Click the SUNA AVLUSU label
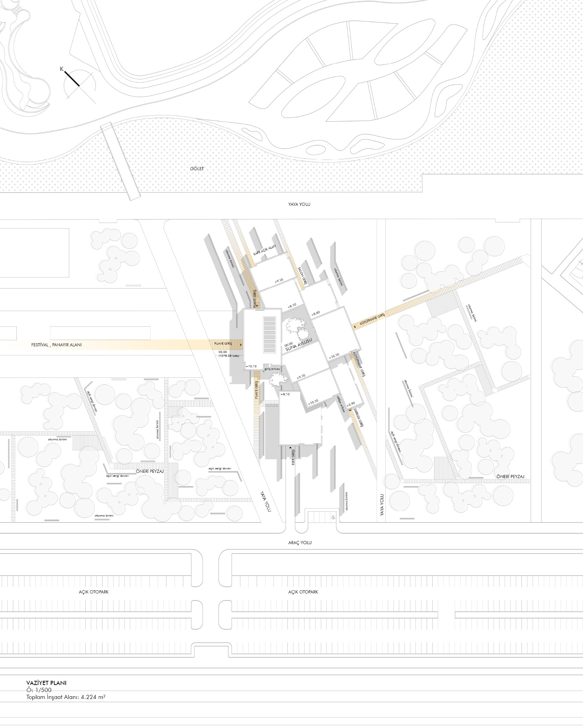Screen dimensions: 583x728 (x=298, y=344)
